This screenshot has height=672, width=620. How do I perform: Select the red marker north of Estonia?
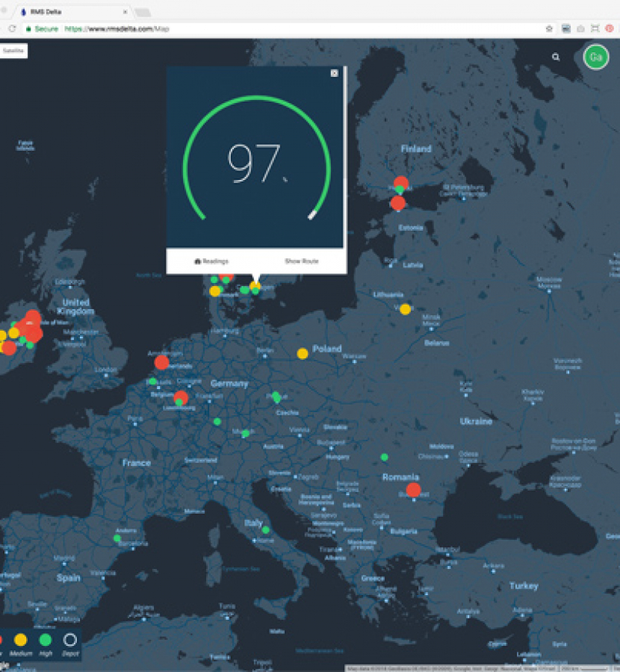point(398,202)
